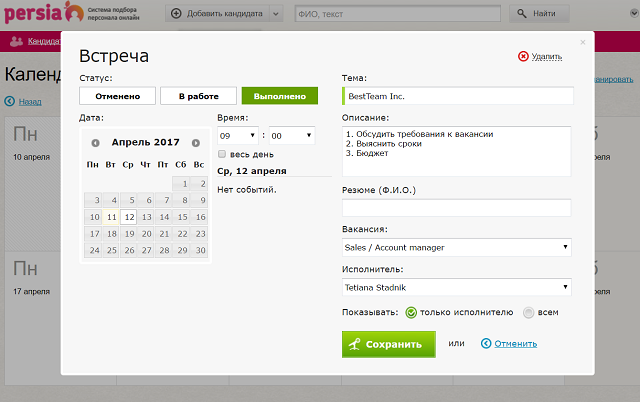Click the Резюме (Ф.И.О.) input field
The image size is (640, 402).
456,208
